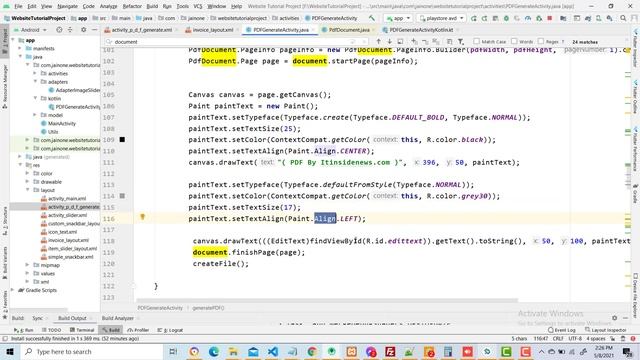Screen dimensions: 640x360
Task: Collapse the res folder
Action: (20, 165)
